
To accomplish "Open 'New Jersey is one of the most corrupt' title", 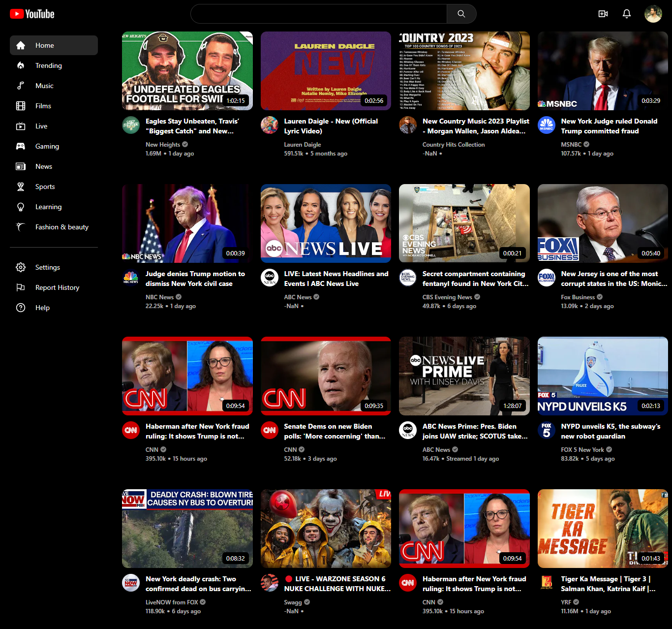I will click(614, 279).
